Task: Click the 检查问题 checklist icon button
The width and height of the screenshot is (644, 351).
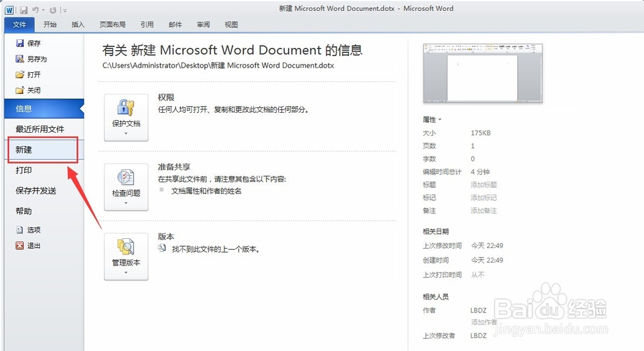Action: [126, 187]
